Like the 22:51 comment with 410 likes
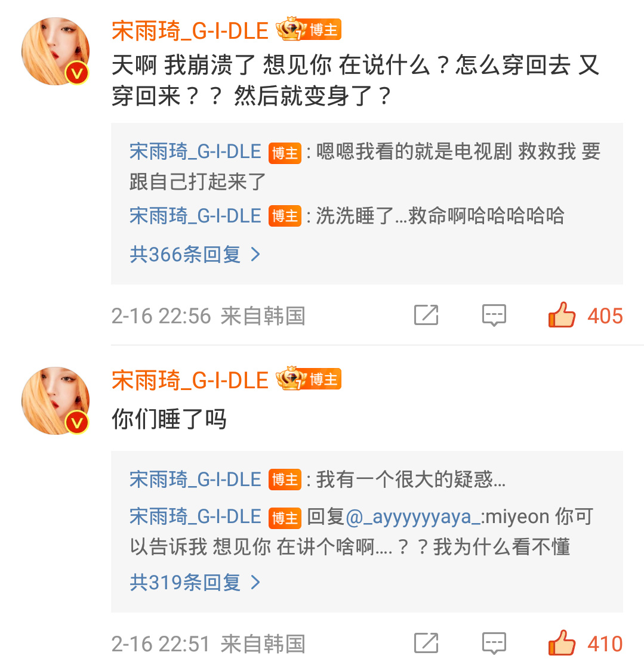 coord(562,643)
